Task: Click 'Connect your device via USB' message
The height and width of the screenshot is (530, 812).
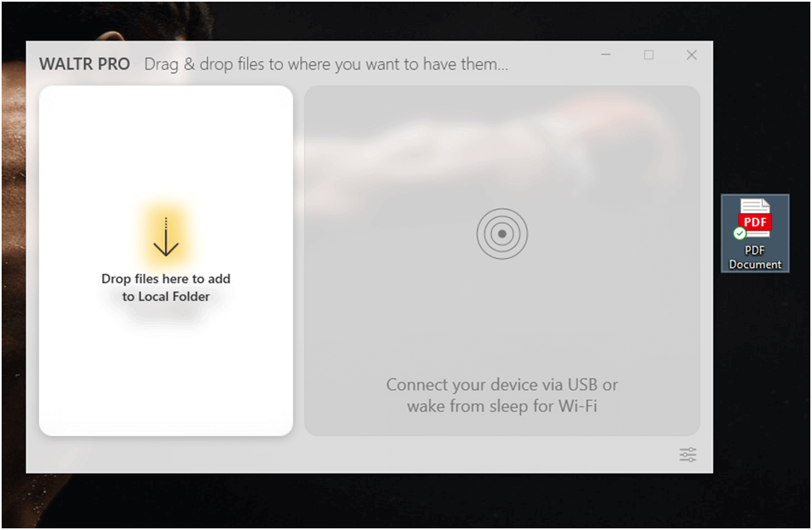Action: click(502, 384)
